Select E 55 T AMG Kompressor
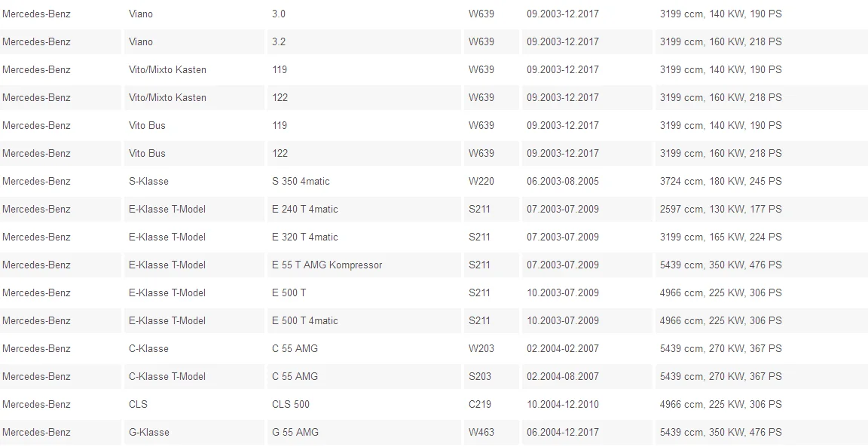Viewport: 868px width, 447px height. [x=326, y=265]
